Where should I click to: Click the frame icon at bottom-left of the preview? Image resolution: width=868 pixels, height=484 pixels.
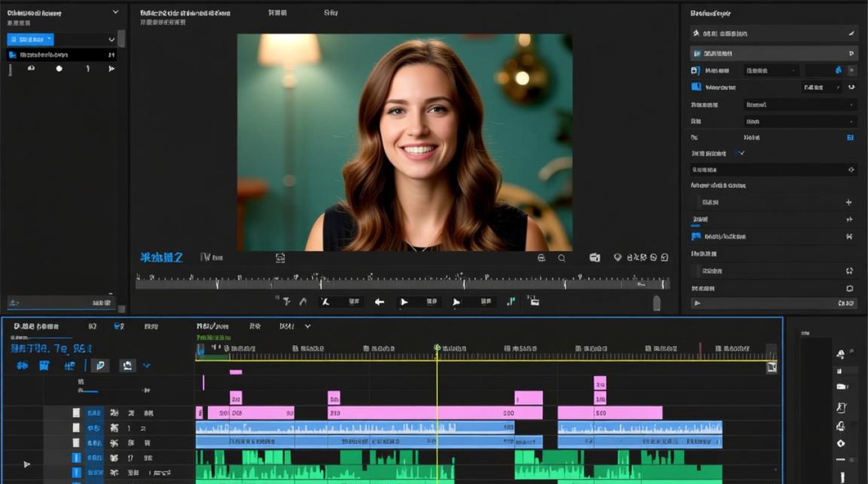click(x=280, y=258)
